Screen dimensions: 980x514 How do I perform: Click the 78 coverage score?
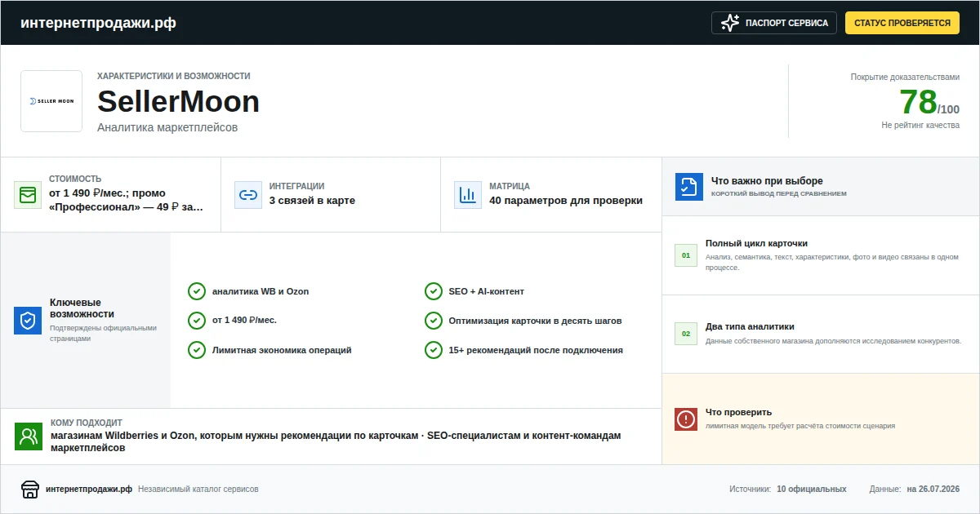tap(918, 102)
